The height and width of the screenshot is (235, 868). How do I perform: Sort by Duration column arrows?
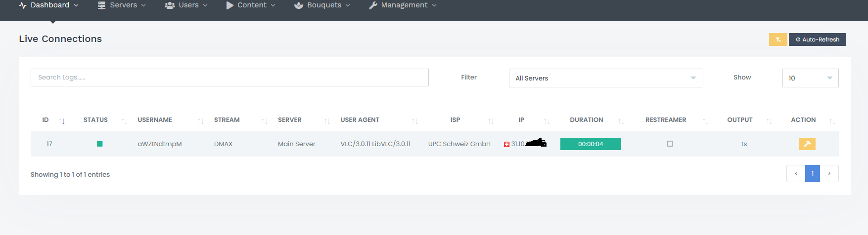click(x=621, y=121)
